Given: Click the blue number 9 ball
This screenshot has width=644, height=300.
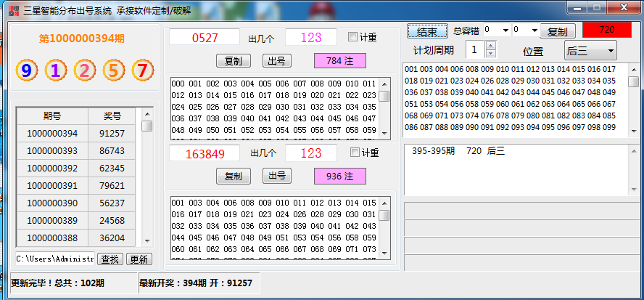Looking at the screenshot, I should (x=27, y=70).
